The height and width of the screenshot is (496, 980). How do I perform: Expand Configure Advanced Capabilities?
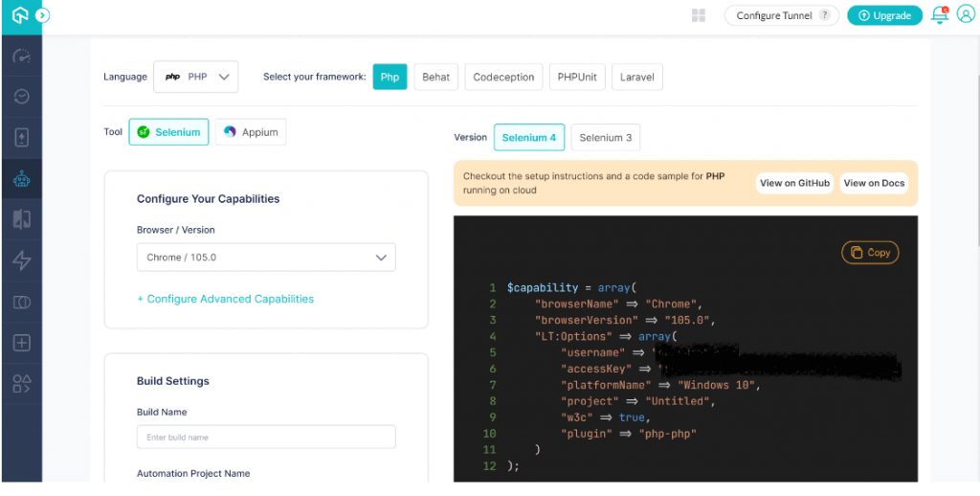pos(225,299)
